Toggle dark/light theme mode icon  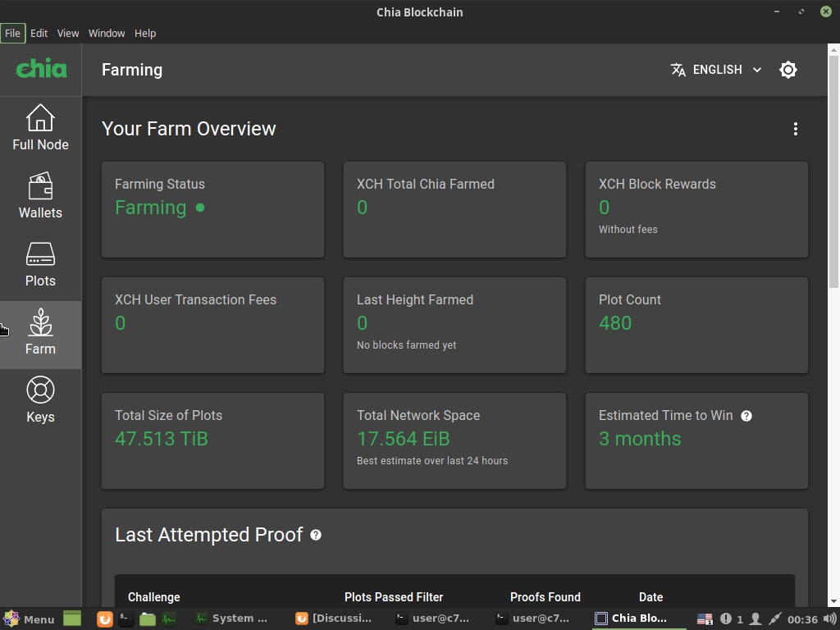788,70
